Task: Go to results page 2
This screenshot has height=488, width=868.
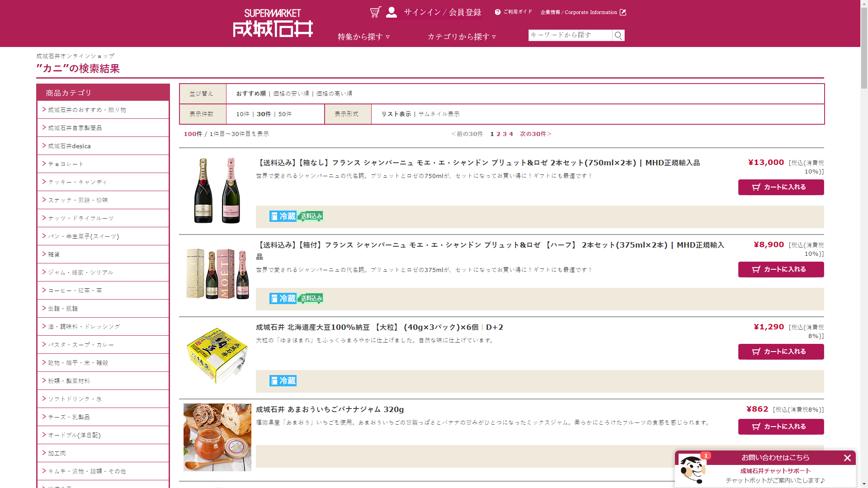Action: [498, 134]
